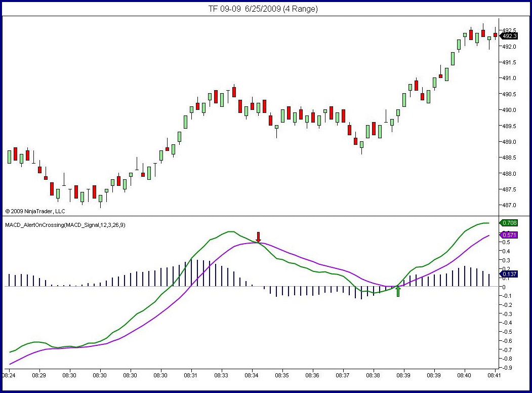
Task: Click the green up arrow crossover signal
Action: coord(398,291)
